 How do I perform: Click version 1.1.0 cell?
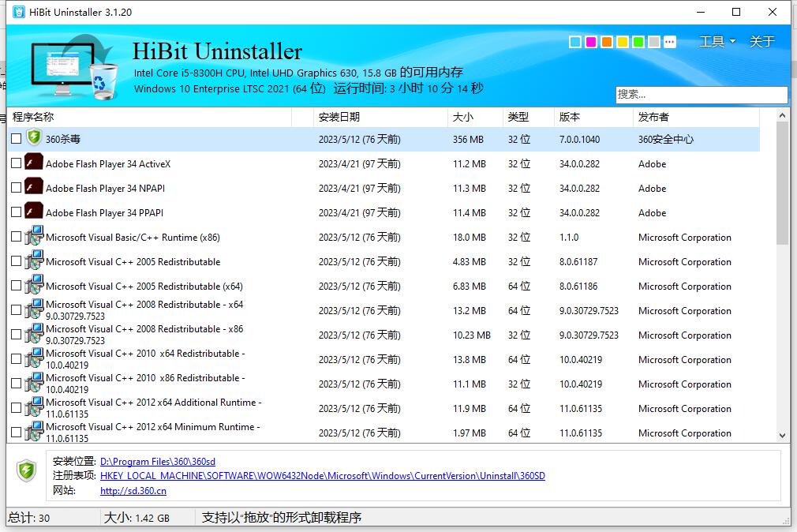(569, 238)
